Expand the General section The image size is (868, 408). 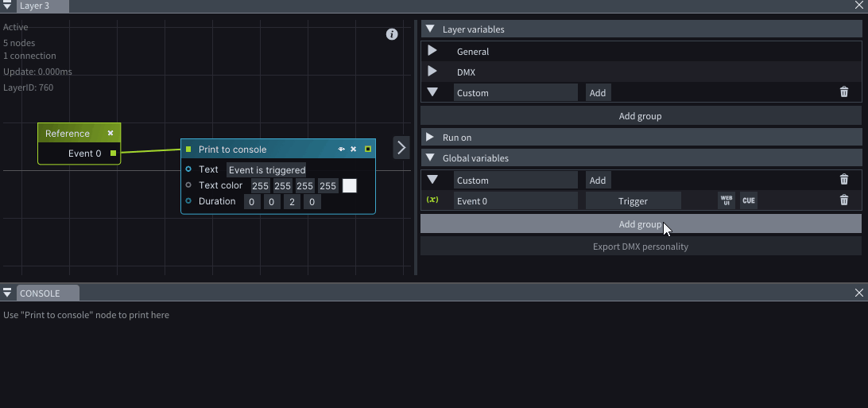coord(432,51)
